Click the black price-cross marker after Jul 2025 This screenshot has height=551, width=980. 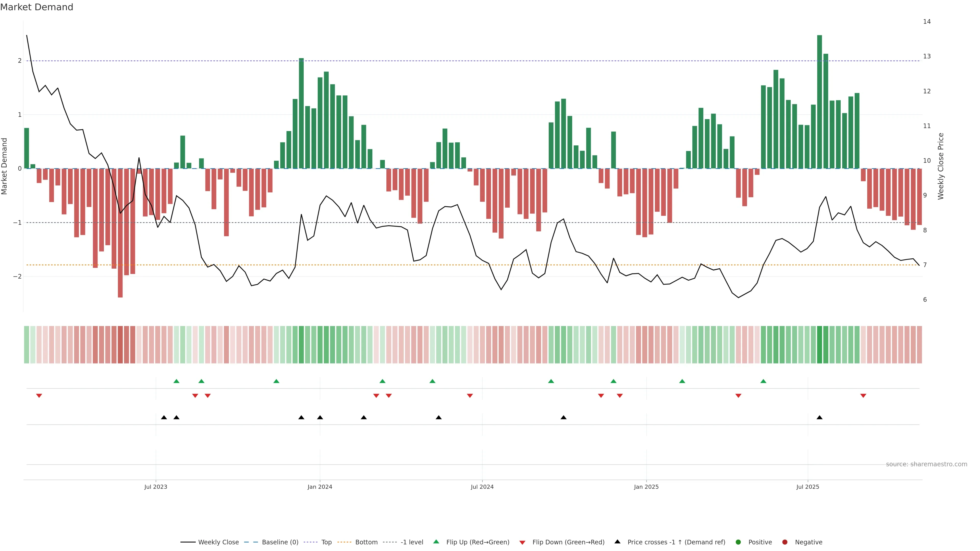click(819, 418)
